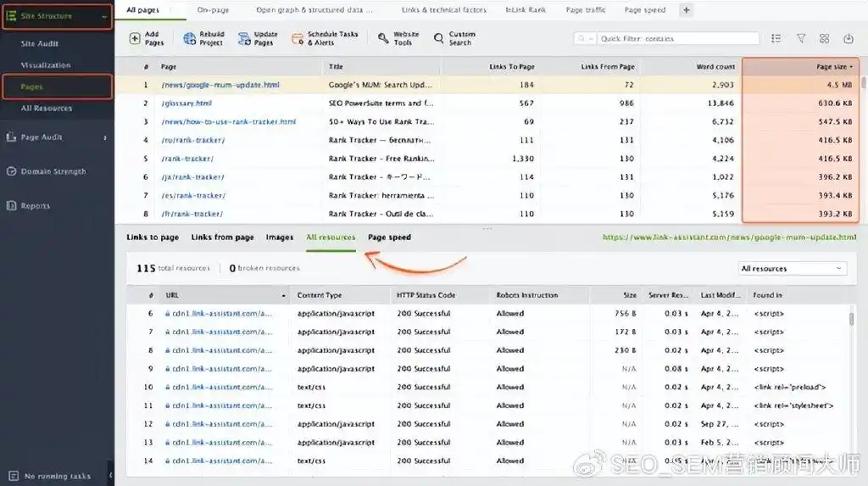Click the Custom Search magnifier icon
This screenshot has height=486, width=868.
[x=438, y=39]
